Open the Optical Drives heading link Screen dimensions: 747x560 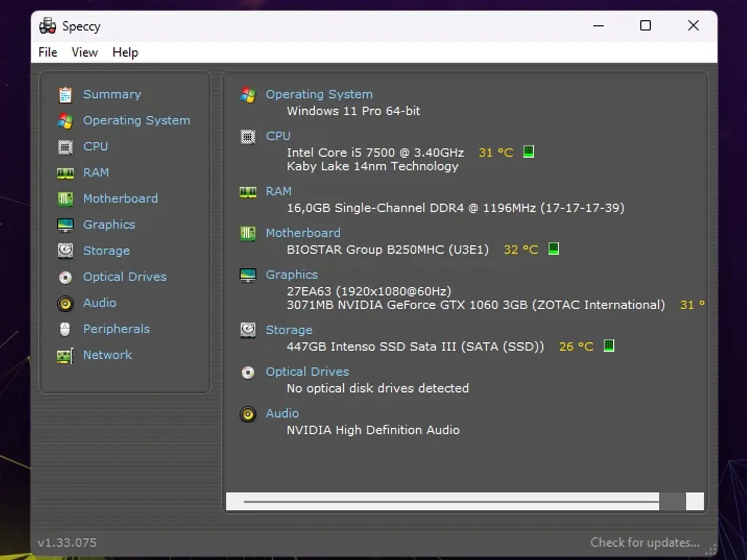coord(308,372)
